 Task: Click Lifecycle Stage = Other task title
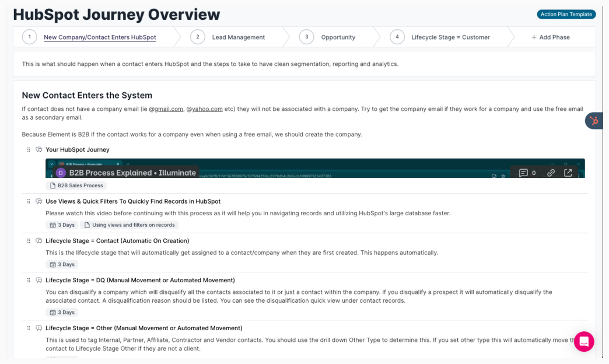click(x=143, y=328)
